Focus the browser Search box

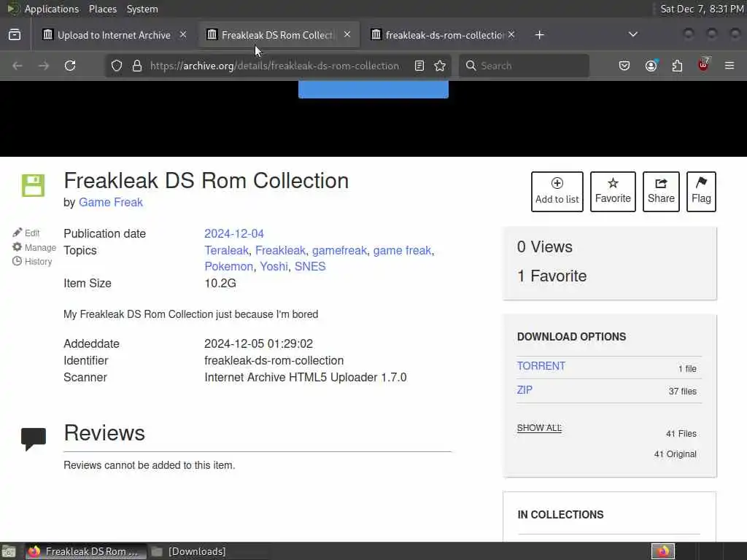524,66
